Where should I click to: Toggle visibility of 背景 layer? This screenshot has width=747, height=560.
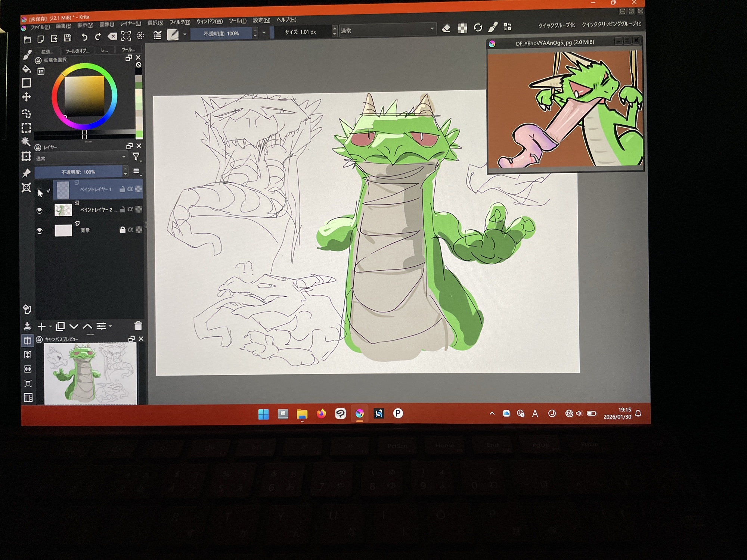click(39, 230)
